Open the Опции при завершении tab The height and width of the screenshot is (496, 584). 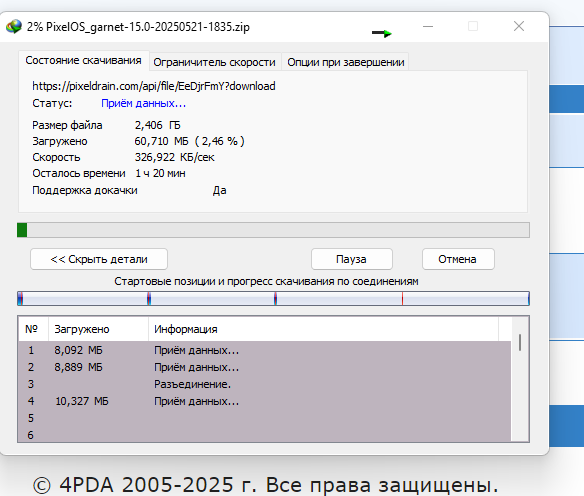pos(346,62)
